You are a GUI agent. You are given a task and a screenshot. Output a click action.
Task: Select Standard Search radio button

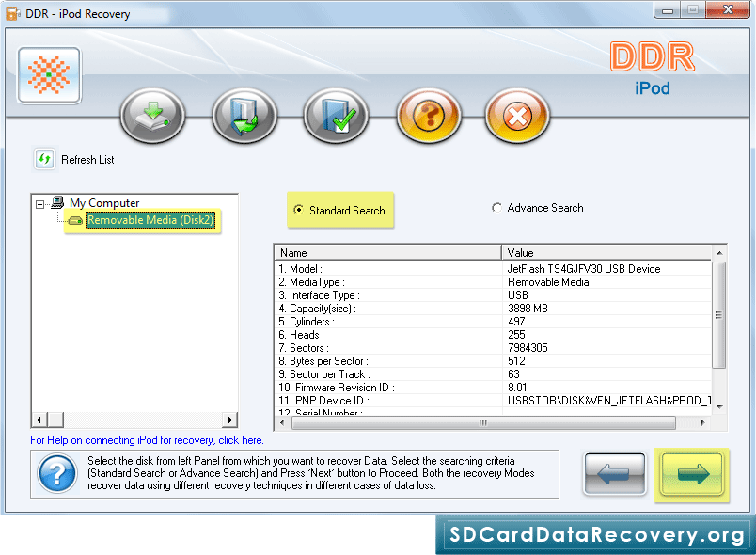298,210
